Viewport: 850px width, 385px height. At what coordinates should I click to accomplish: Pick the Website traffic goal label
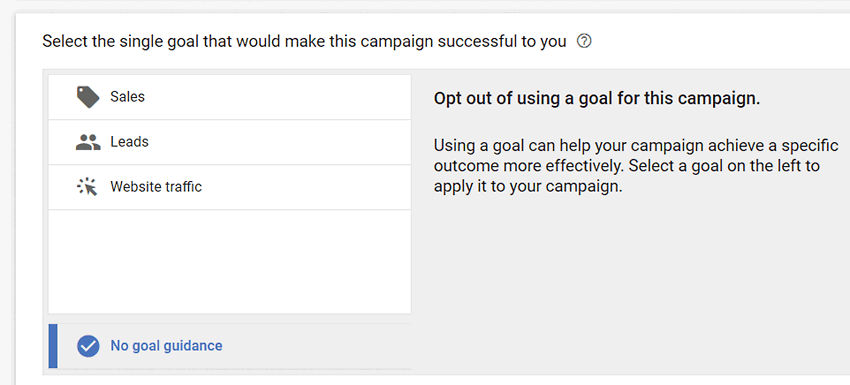coord(156,187)
